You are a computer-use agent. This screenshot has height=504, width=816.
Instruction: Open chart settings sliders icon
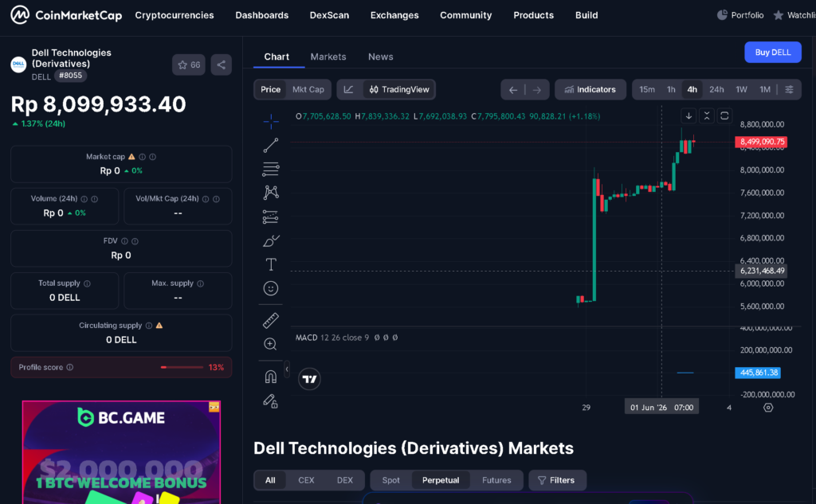pyautogui.click(x=790, y=89)
